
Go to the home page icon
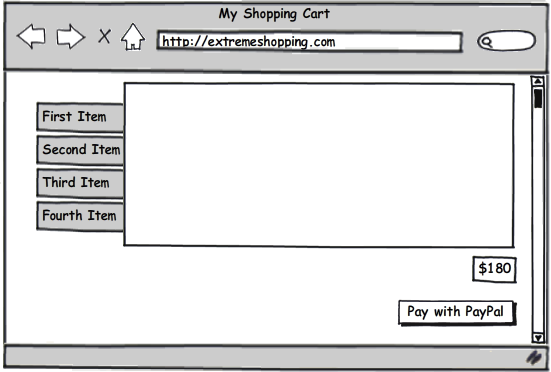pos(132,37)
